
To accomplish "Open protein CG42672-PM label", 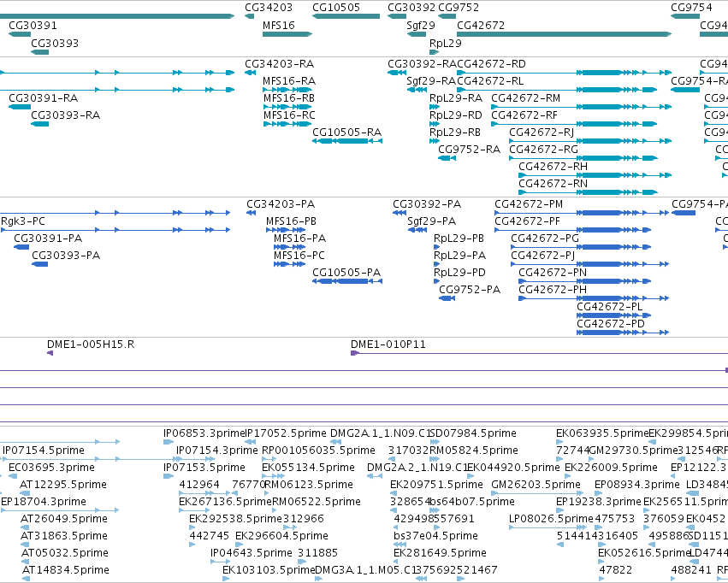I will pos(529,204).
